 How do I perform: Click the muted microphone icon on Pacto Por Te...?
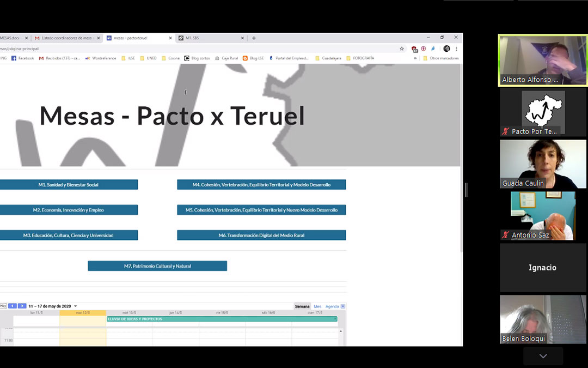505,131
